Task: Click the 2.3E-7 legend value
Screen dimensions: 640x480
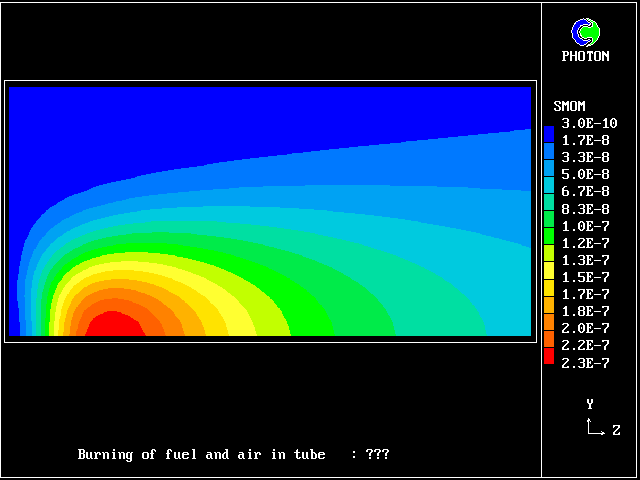Action: pyautogui.click(x=585, y=363)
